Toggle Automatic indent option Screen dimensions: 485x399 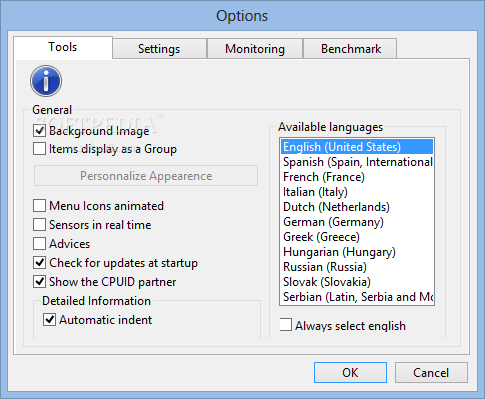[49, 320]
